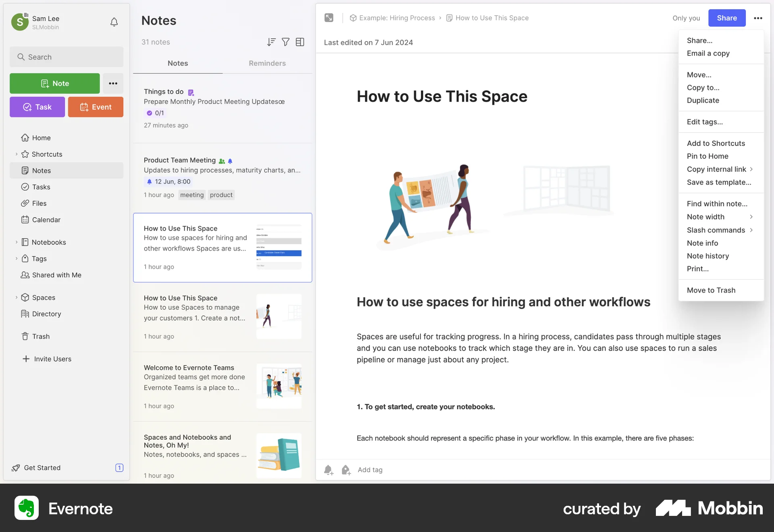Click the reminder bell on Product Team Meeting note

(230, 160)
